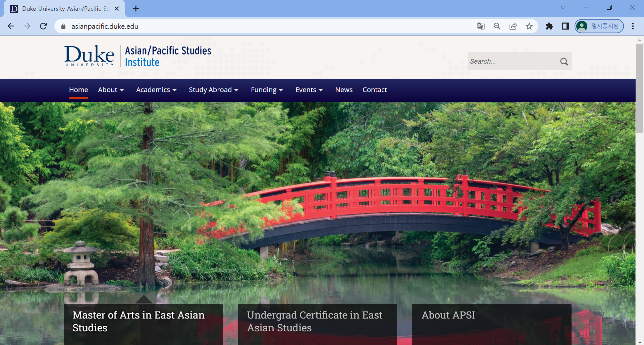644x345 pixels.
Task: Share this page via the share icon
Action: click(513, 26)
